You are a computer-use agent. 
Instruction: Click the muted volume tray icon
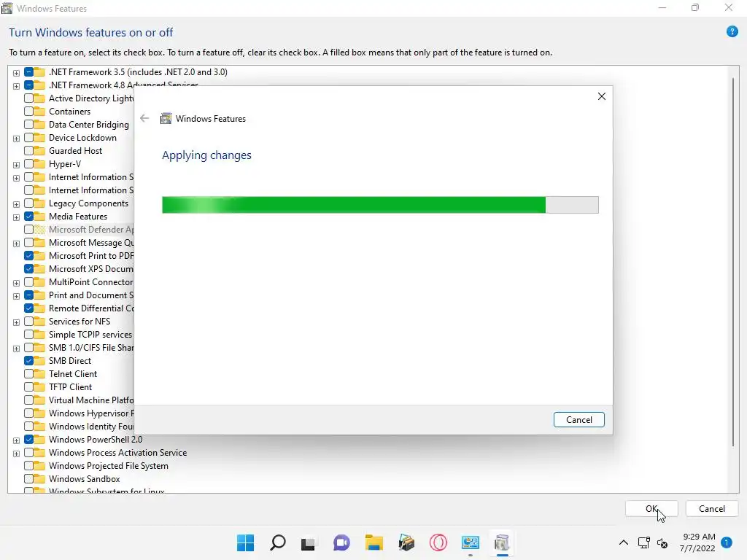pos(662,542)
